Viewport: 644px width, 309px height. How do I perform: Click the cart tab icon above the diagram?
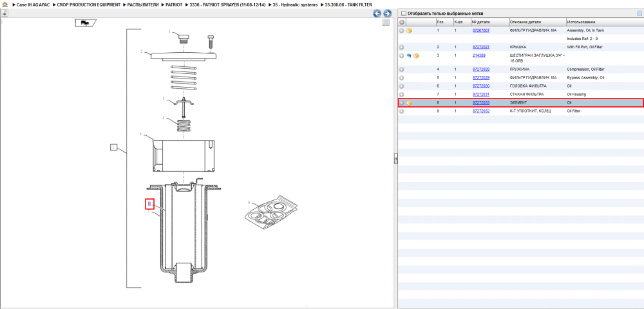point(86,23)
